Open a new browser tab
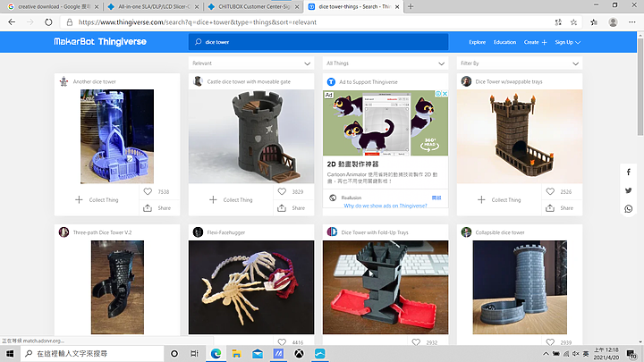 click(411, 6)
